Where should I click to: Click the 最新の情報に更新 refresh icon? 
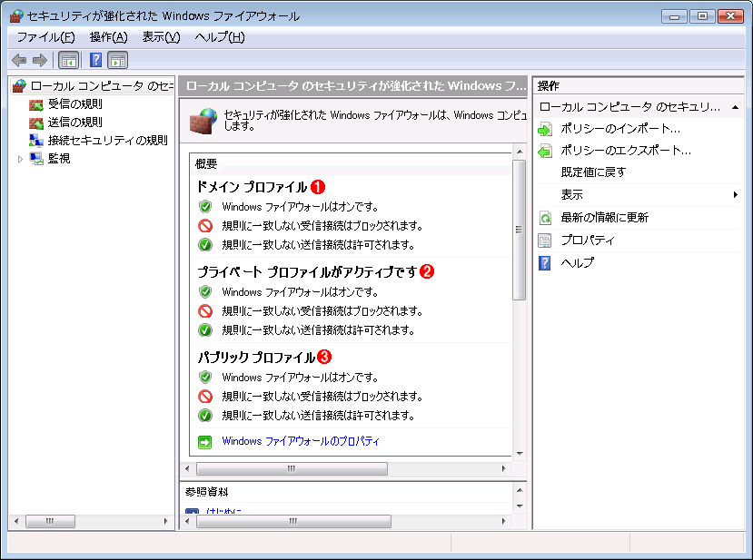(545, 218)
